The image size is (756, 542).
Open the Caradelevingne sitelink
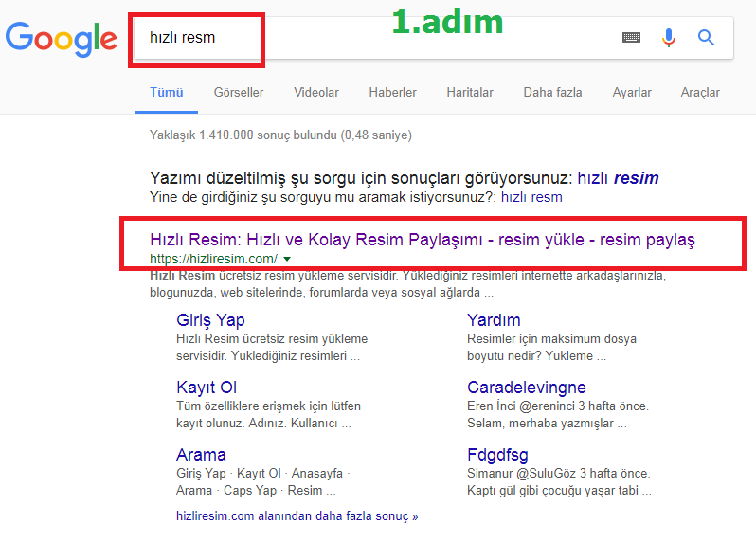pyautogui.click(x=527, y=388)
